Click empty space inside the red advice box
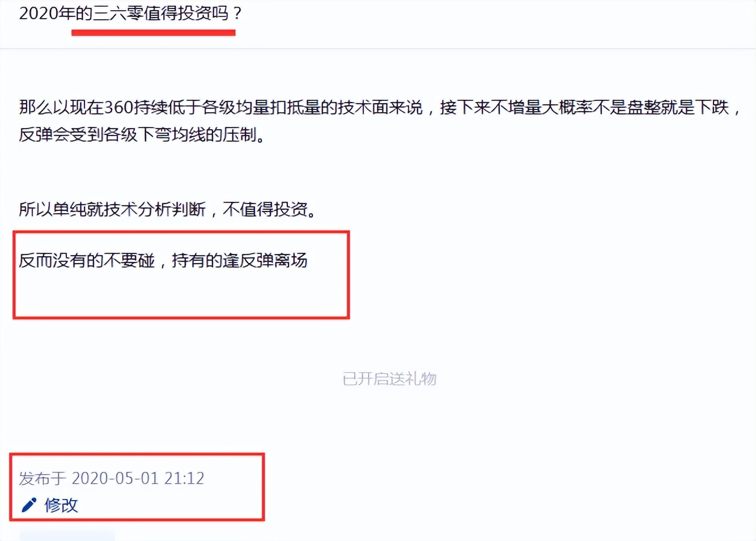This screenshot has width=756, height=541. [x=181, y=295]
